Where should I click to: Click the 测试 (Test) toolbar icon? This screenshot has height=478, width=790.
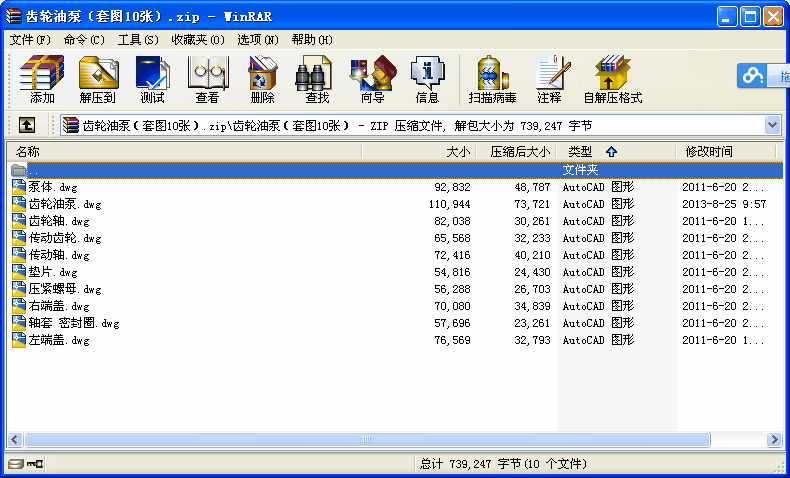pos(152,73)
